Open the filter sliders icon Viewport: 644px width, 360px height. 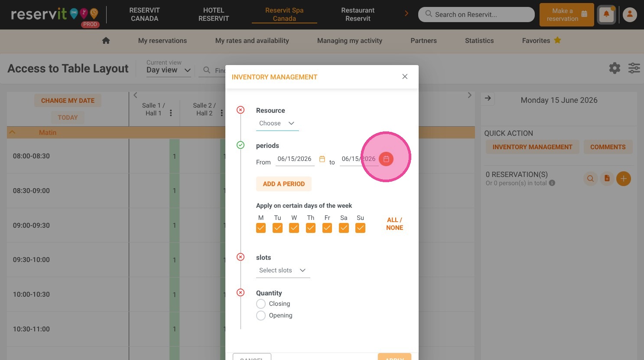tap(634, 68)
